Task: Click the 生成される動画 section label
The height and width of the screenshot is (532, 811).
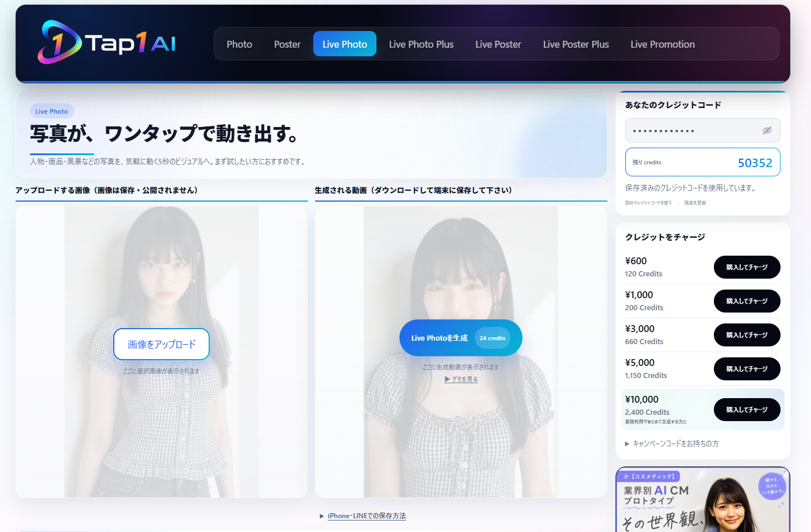Action: click(413, 190)
